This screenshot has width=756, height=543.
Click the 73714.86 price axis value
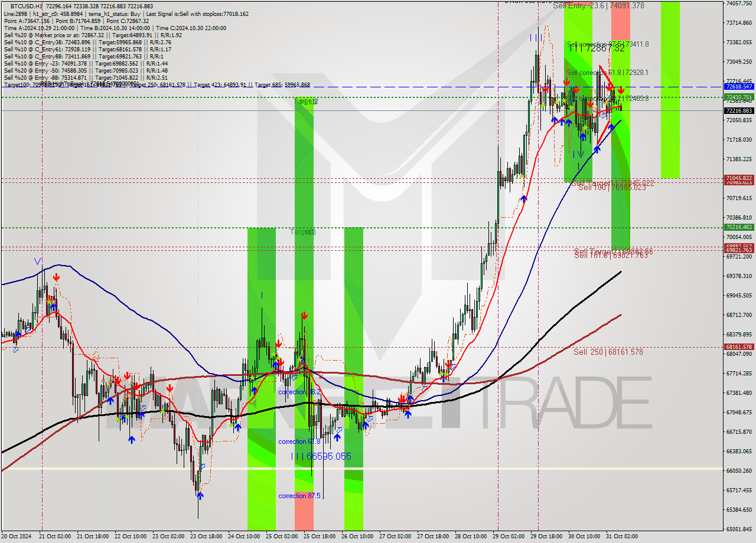tap(739, 23)
